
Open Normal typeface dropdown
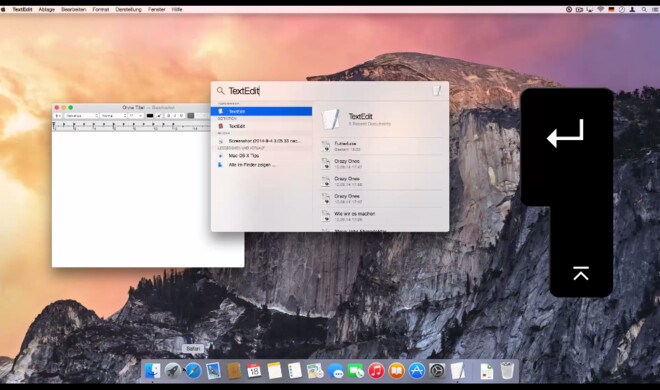(x=113, y=115)
